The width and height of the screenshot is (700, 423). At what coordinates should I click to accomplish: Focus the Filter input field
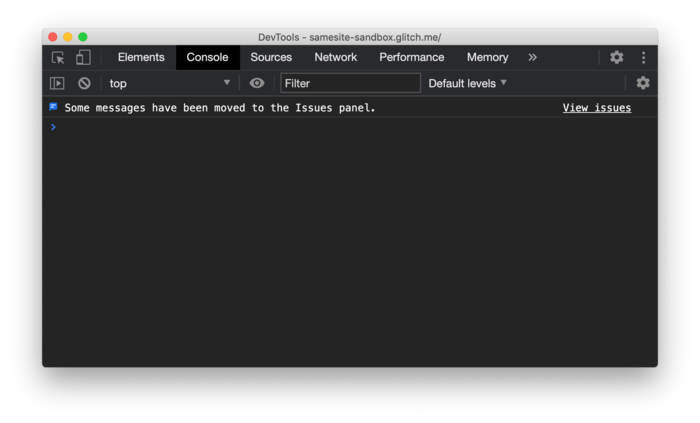pyautogui.click(x=350, y=83)
